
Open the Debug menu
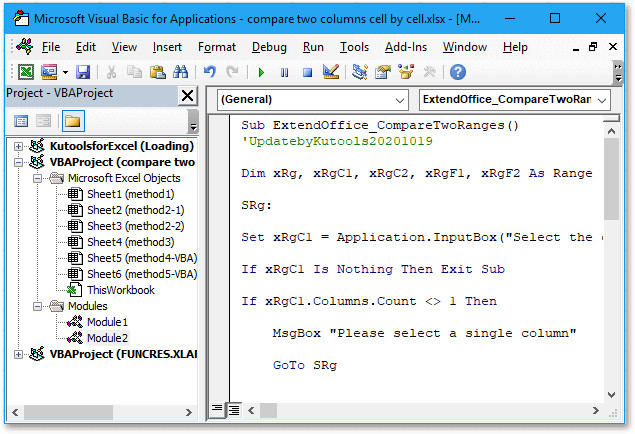(269, 47)
